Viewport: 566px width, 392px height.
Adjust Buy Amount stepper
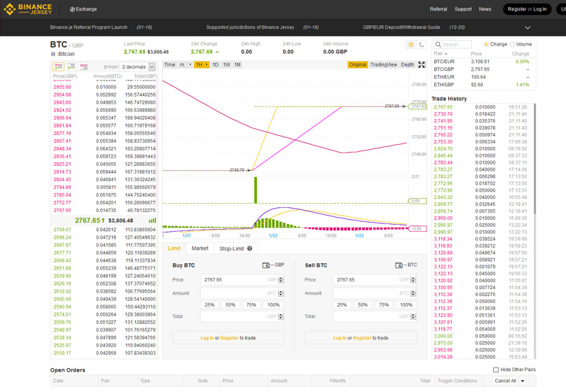[281, 293]
